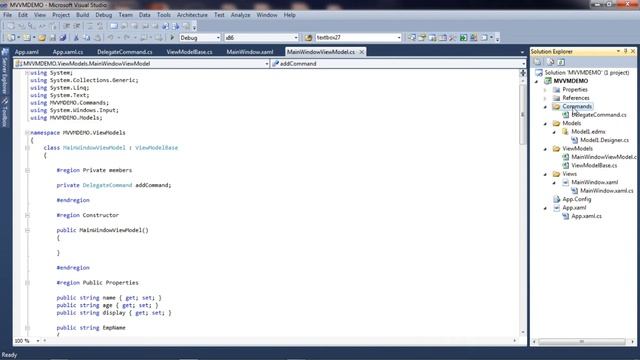
Task: Click Comment selected lines icon
Action: coord(90,26)
